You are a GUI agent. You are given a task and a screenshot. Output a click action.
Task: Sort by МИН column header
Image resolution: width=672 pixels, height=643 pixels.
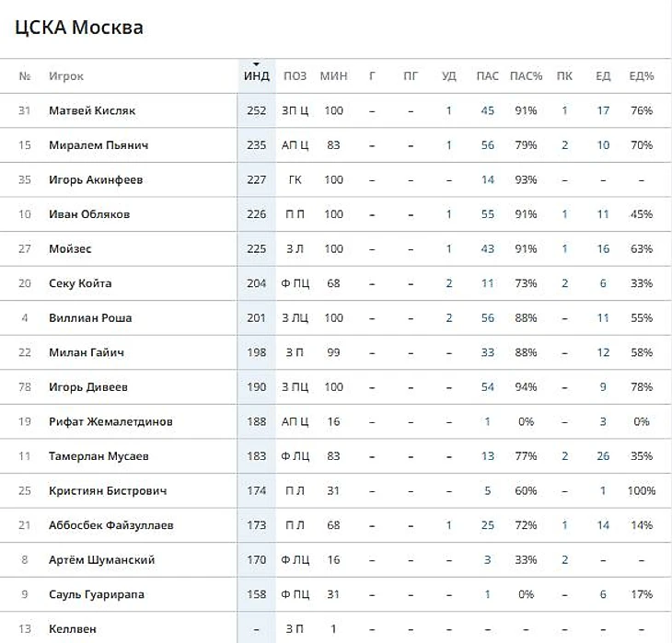333,76
